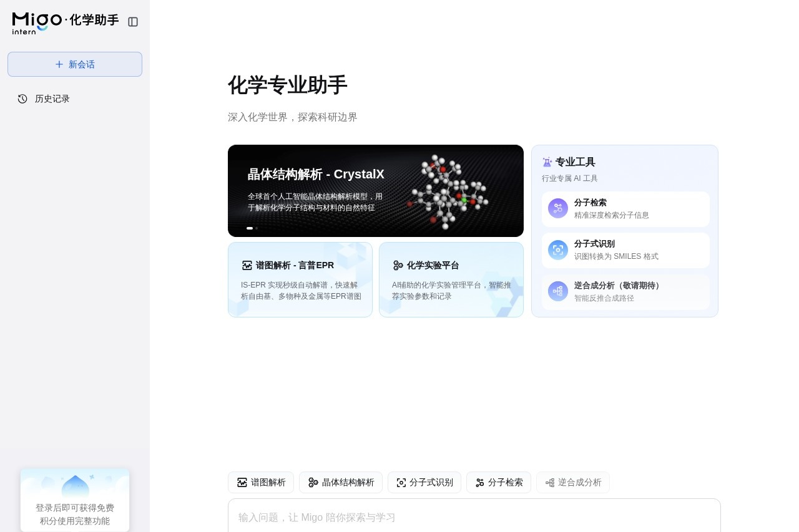Focus the Migo question input field
Viewport: 799px width, 532px height.
pyautogui.click(x=474, y=518)
